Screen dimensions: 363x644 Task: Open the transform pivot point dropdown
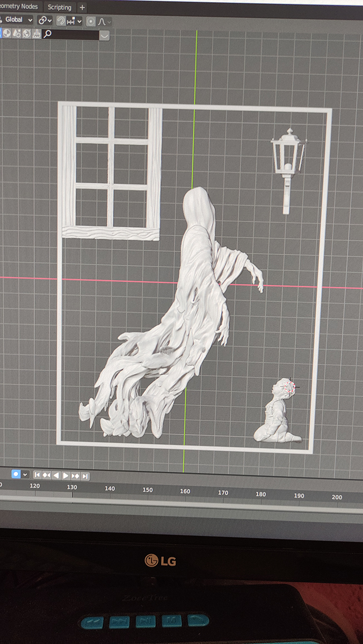click(45, 20)
